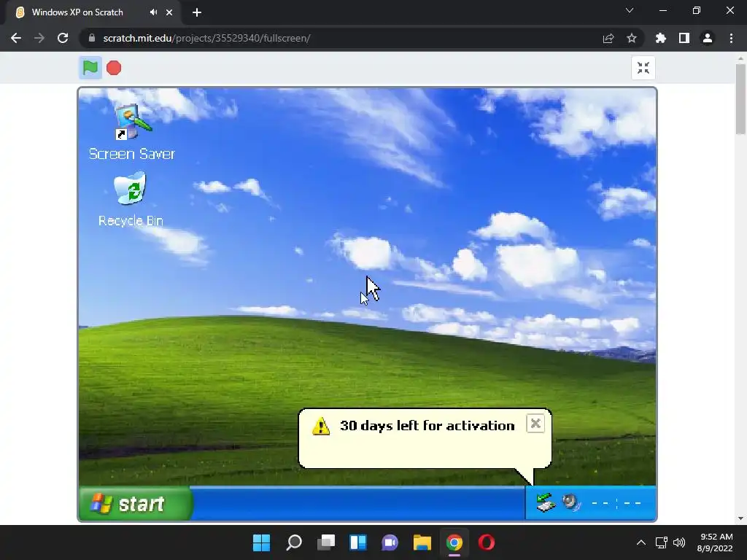
Task: Open the Windows 11 Start menu
Action: 262,542
